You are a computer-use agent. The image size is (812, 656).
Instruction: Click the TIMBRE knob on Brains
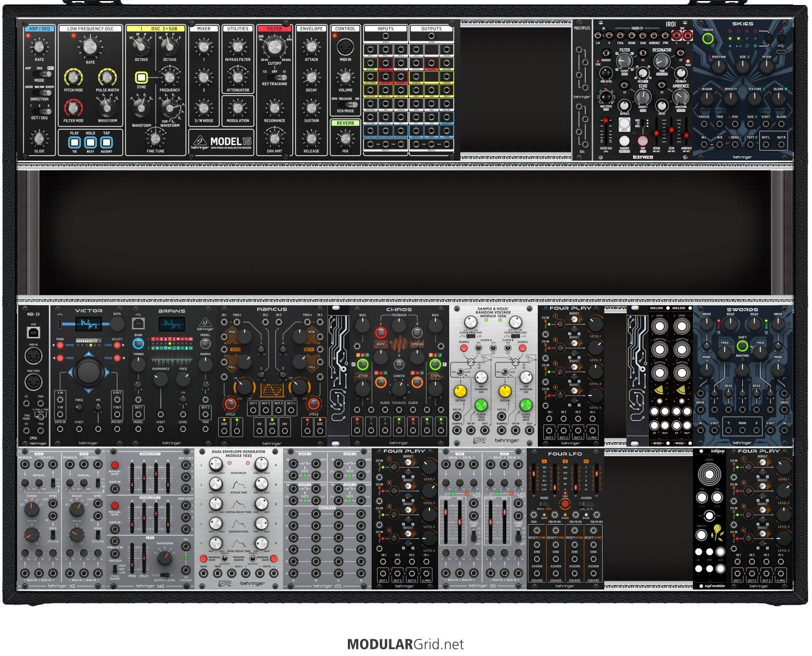coord(138,363)
